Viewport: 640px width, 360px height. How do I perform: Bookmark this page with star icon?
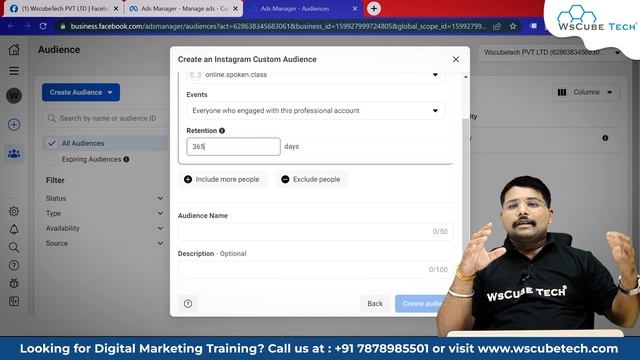click(513, 26)
